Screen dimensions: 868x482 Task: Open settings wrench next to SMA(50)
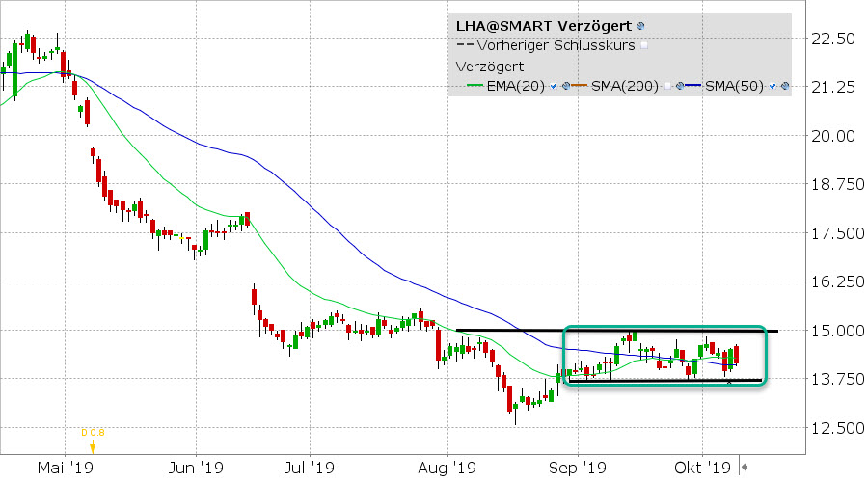pos(784,86)
